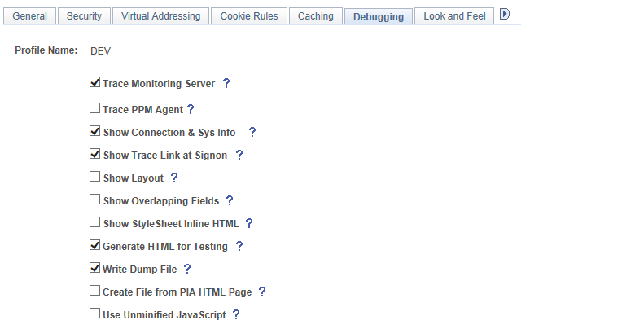Open the Virtual Addressing tab
This screenshot has height=329, width=644.
coord(160,16)
